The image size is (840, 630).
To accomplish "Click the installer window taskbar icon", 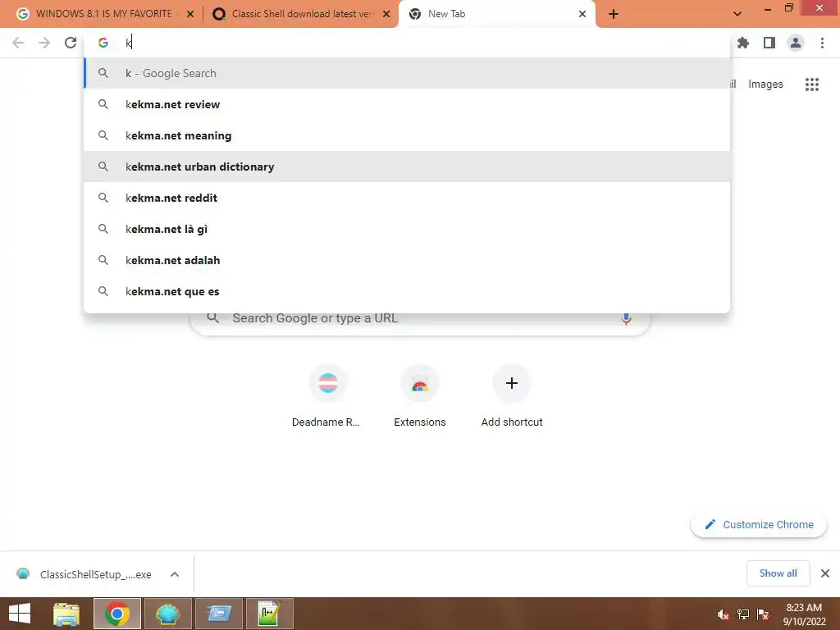I will pyautogui.click(x=218, y=614).
